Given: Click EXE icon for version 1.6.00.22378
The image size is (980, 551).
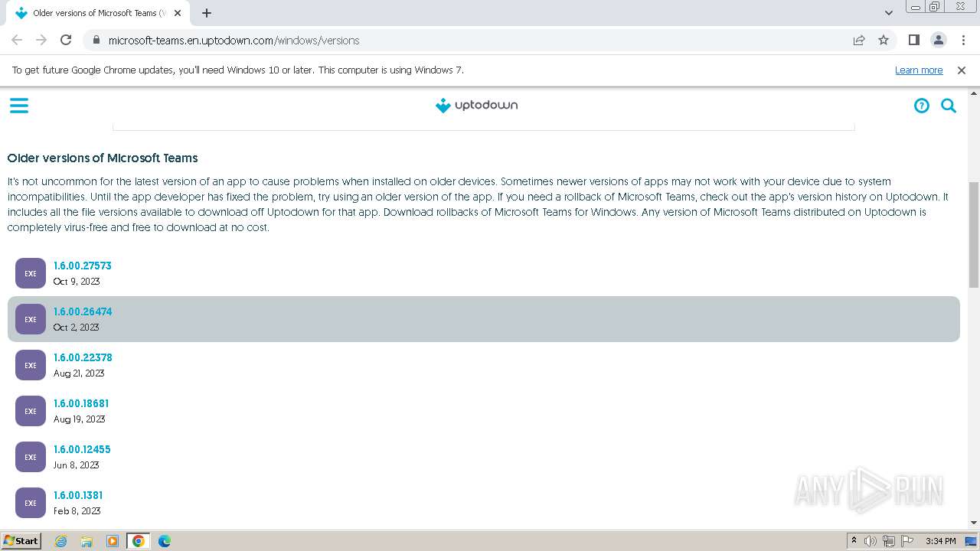Looking at the screenshot, I should pyautogui.click(x=31, y=365).
